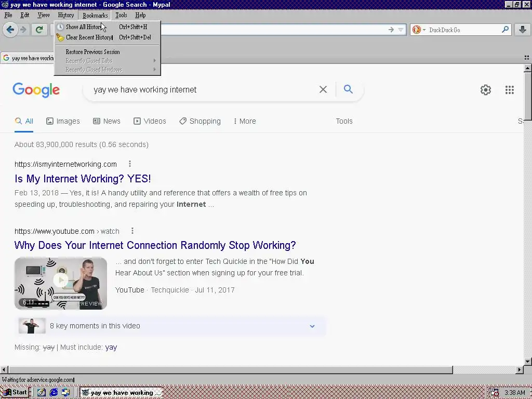
Task: Open the Bookmarks menu
Action: (95, 15)
